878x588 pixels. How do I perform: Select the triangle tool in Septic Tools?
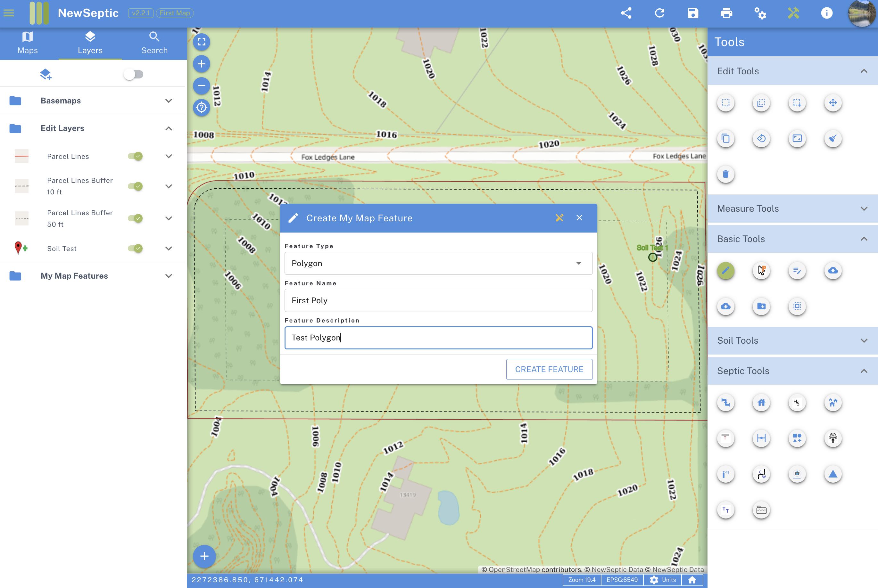[832, 474]
